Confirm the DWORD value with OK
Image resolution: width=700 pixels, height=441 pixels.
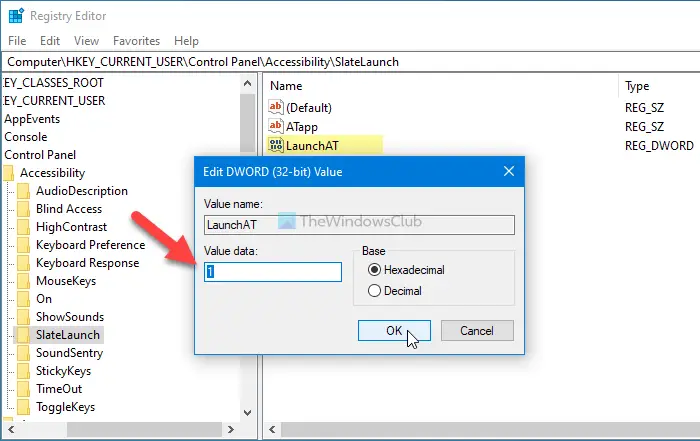pos(394,330)
